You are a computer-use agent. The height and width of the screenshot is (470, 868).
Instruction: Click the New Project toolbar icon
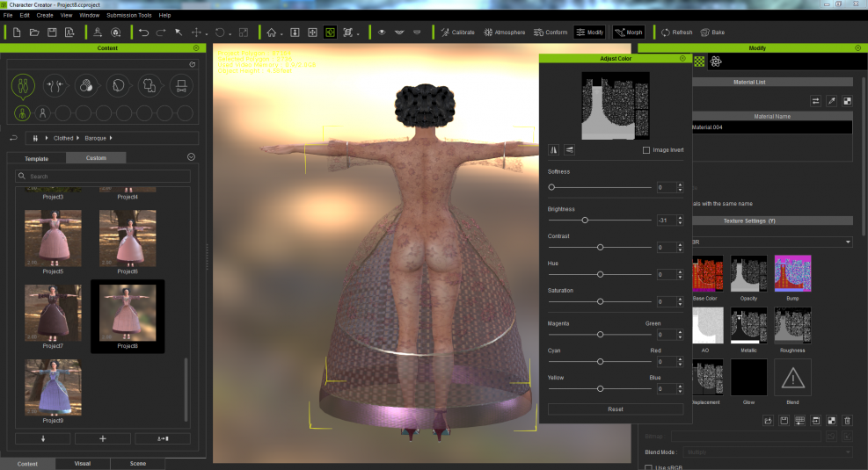(17, 33)
